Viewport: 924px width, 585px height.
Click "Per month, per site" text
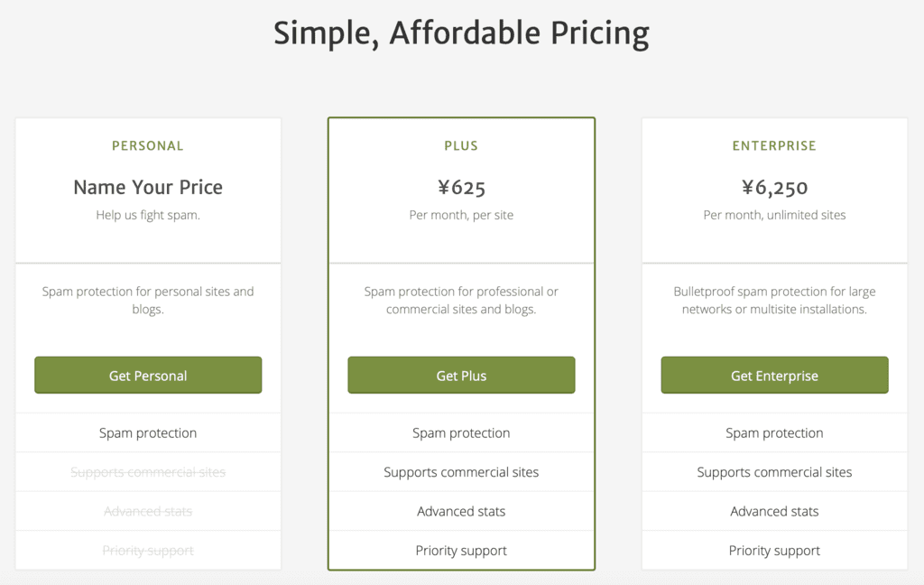click(461, 215)
